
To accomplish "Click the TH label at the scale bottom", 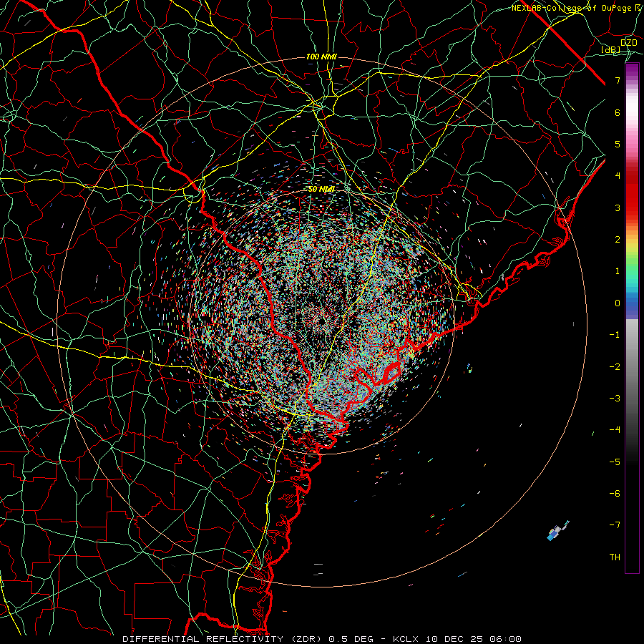I will pos(615,557).
